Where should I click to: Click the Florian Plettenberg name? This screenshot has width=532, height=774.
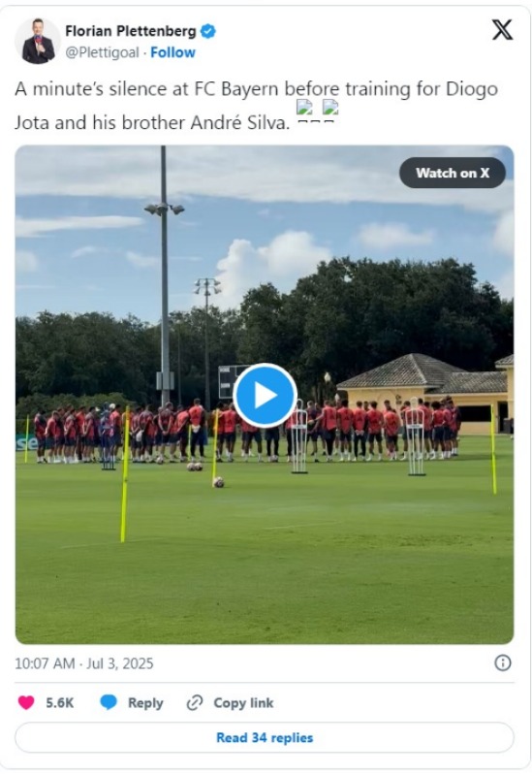[131, 31]
